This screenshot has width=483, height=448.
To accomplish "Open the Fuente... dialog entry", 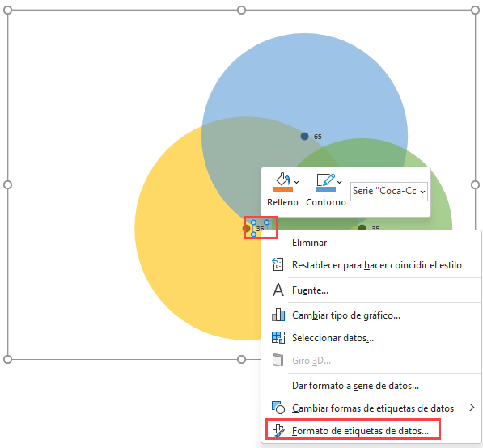I will 310,290.
